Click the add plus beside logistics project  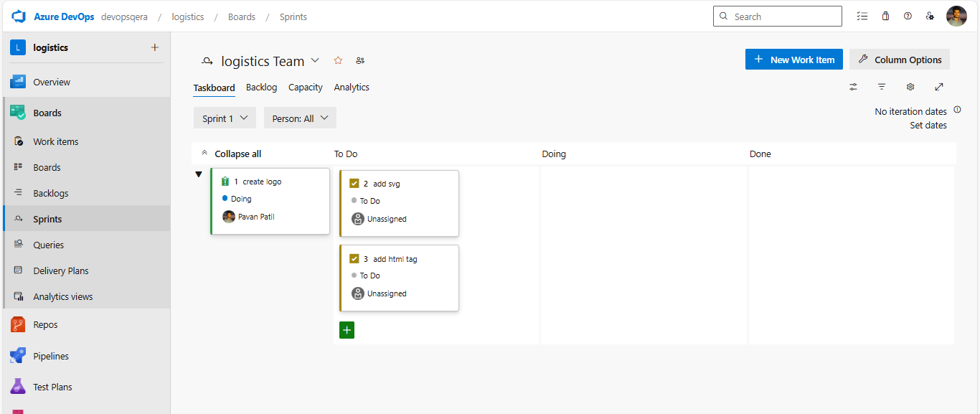[x=154, y=47]
